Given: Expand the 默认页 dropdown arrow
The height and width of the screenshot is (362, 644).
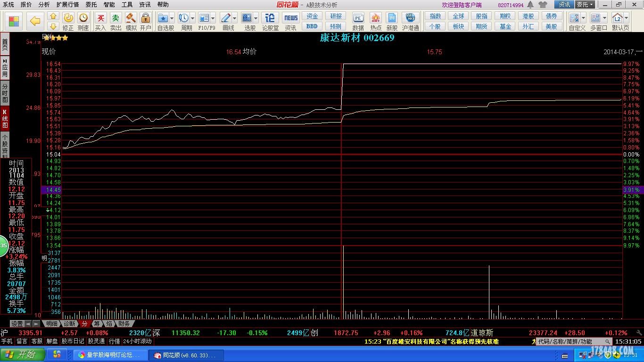Looking at the screenshot, I should pos(627,18).
